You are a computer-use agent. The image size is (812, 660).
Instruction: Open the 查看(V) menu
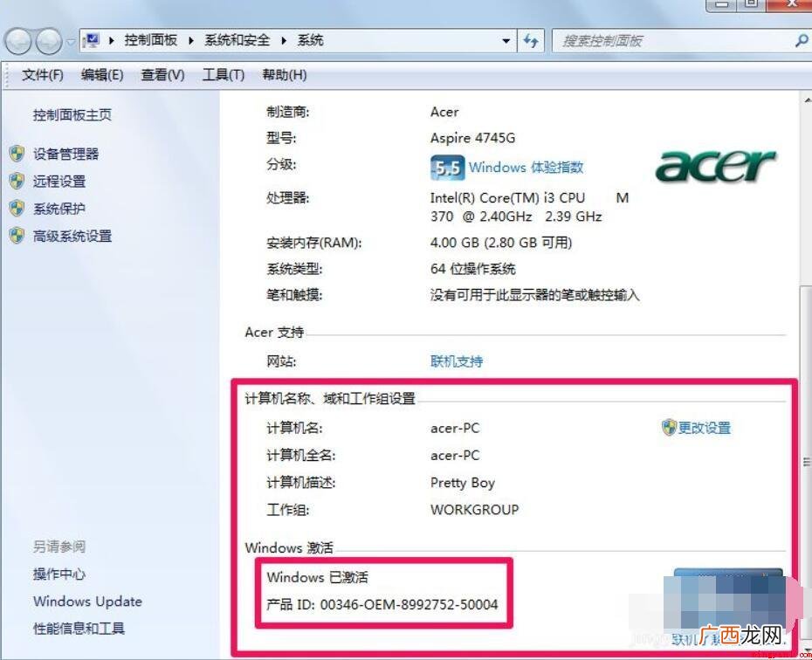pyautogui.click(x=162, y=75)
